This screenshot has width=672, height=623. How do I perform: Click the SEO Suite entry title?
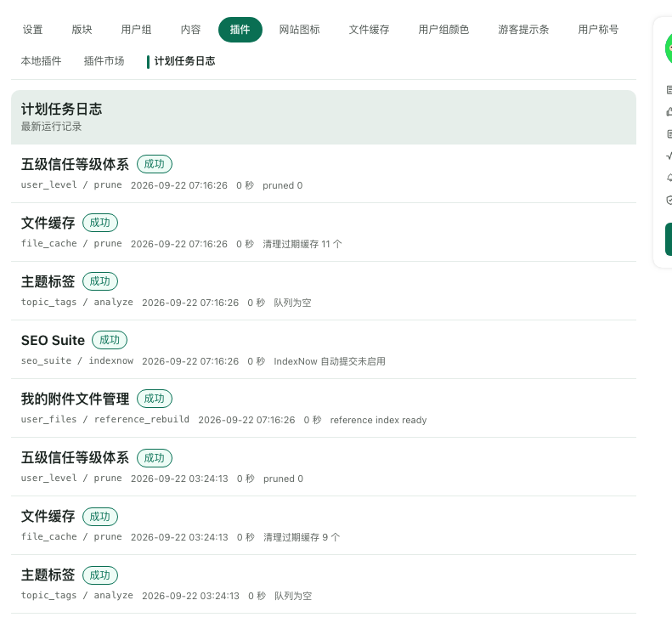54,340
